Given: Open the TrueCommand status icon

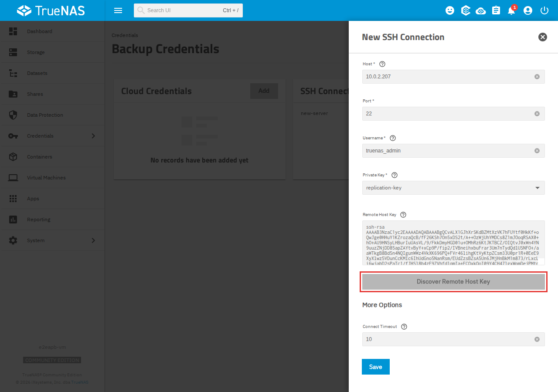Looking at the screenshot, I should tap(466, 10).
